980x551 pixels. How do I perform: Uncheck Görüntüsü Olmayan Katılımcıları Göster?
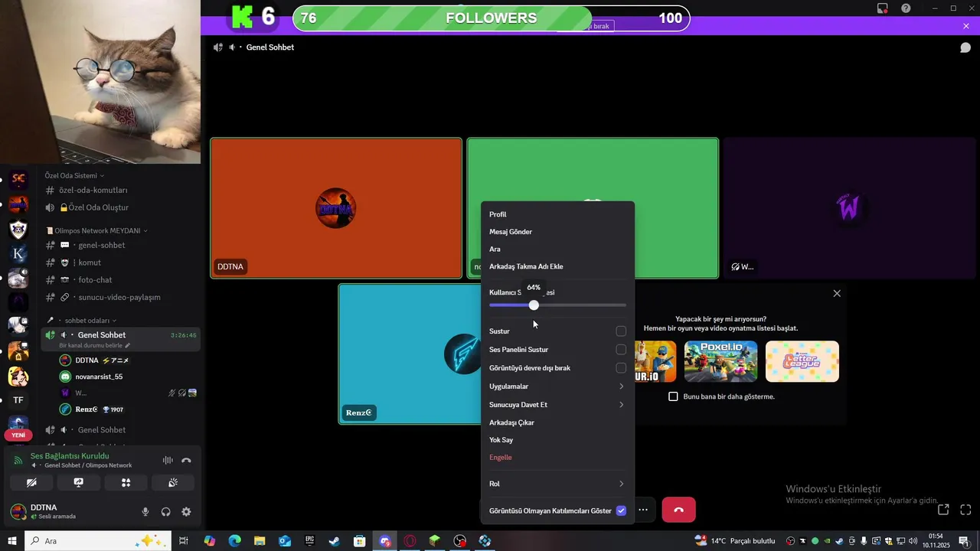pos(621,510)
